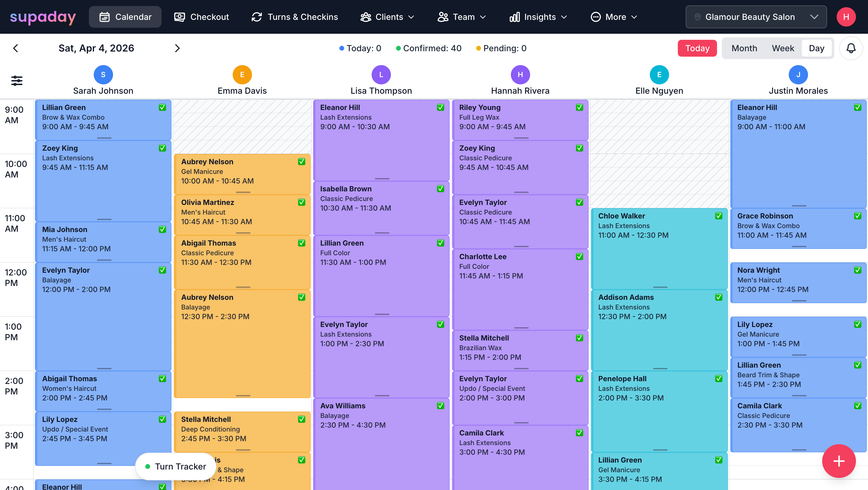Image resolution: width=868 pixels, height=490 pixels.
Task: Click Sarah Johnson's avatar
Action: tap(103, 74)
